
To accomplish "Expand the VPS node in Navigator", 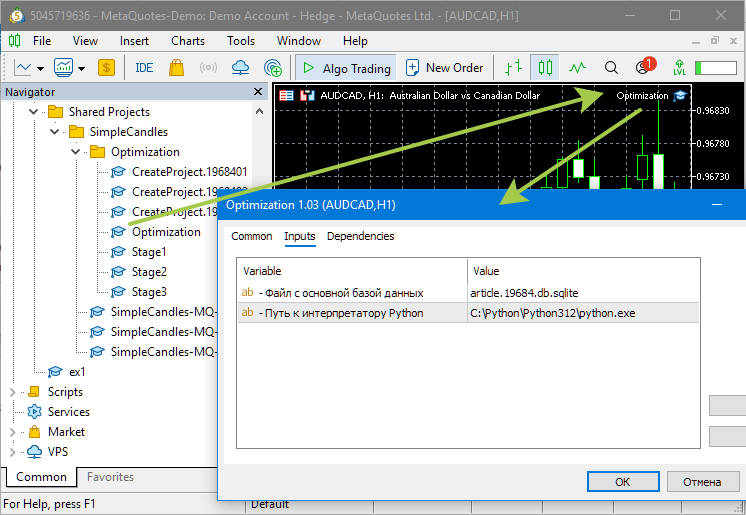I will (13, 452).
